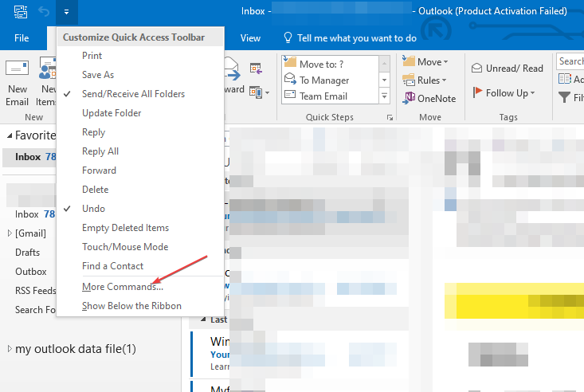Collapse the Favorites section triangle
The width and height of the screenshot is (584, 392).
[x=10, y=135]
